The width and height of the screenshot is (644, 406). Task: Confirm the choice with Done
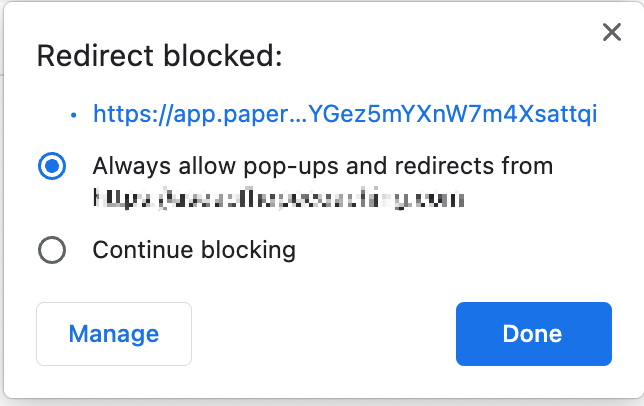(533, 334)
